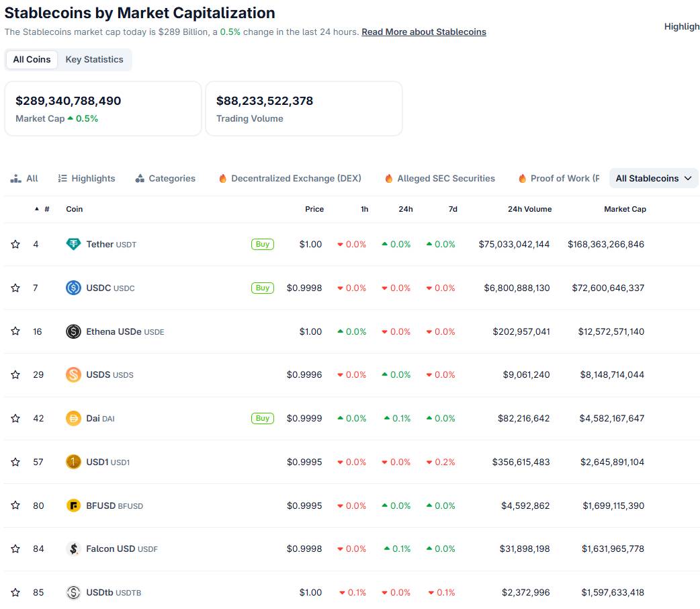Viewport: 700px width, 609px height.
Task: Click the USD1 gold coin logo
Action: click(x=73, y=462)
